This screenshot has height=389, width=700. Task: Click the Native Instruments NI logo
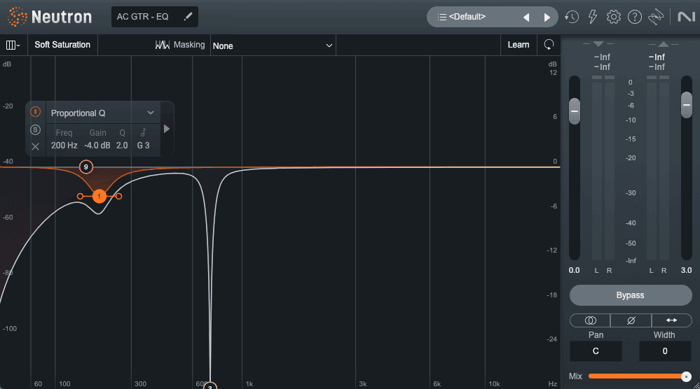(686, 17)
